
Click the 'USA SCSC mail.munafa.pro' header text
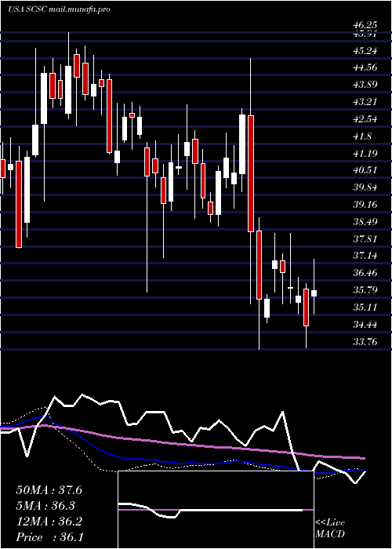[59, 9]
